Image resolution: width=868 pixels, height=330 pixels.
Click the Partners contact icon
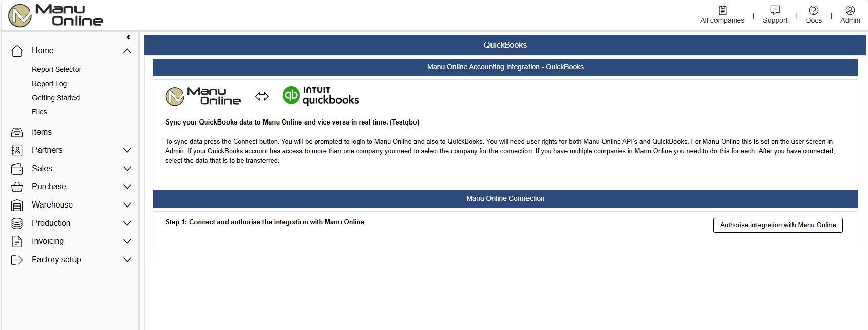click(17, 150)
